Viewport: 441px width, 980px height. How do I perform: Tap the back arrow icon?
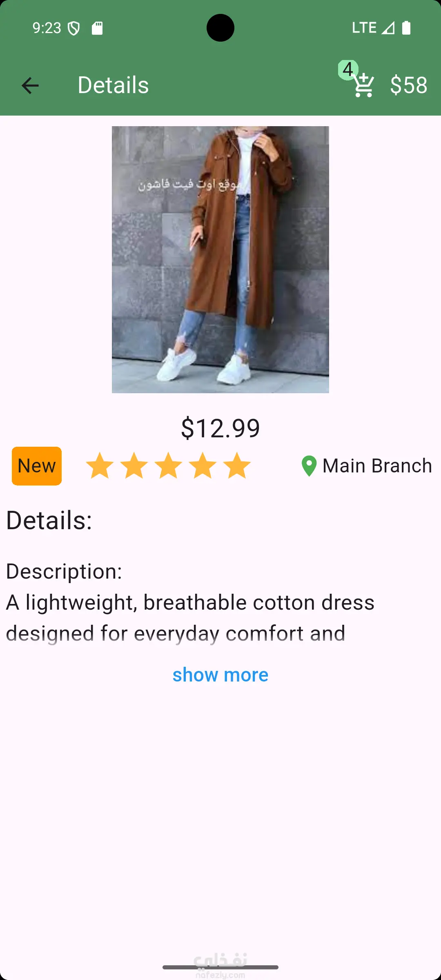pos(30,86)
